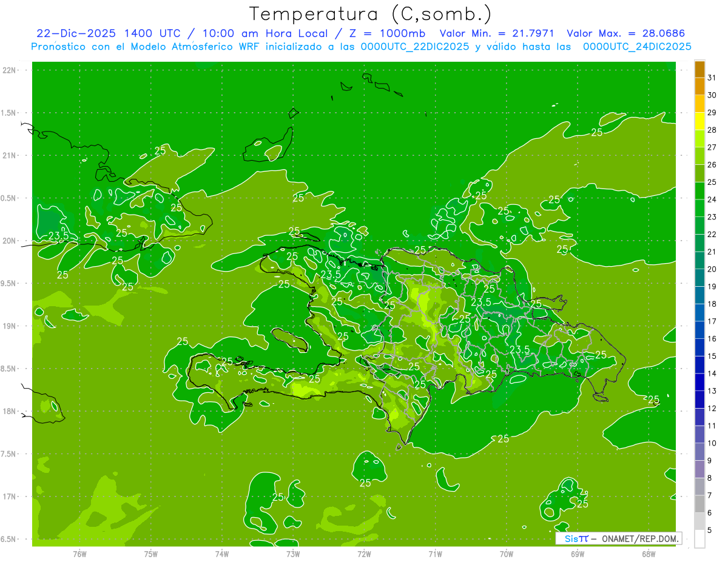Image resolution: width=728 pixels, height=562 pixels.
Task: Click the "Valor Max. = 28.0686" value
Action: (x=625, y=33)
